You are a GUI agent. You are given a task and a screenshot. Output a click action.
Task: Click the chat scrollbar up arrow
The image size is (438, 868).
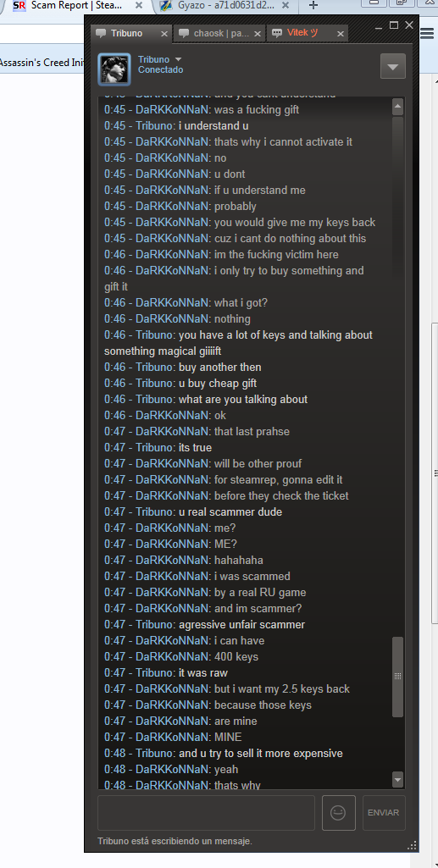pos(397,107)
